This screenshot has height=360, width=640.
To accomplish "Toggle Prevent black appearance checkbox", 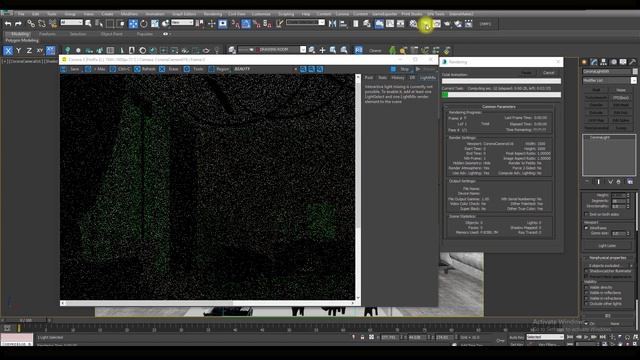I will pos(587,276).
